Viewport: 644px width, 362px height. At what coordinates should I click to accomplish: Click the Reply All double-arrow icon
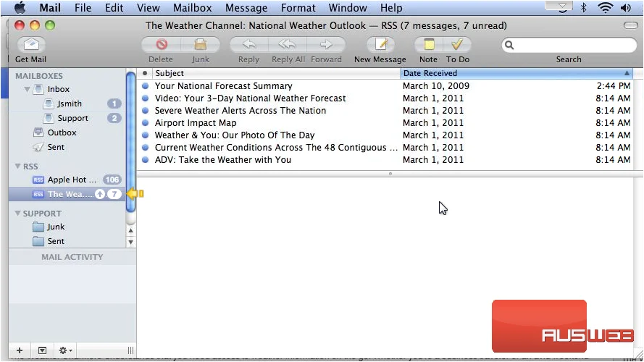pyautogui.click(x=287, y=44)
